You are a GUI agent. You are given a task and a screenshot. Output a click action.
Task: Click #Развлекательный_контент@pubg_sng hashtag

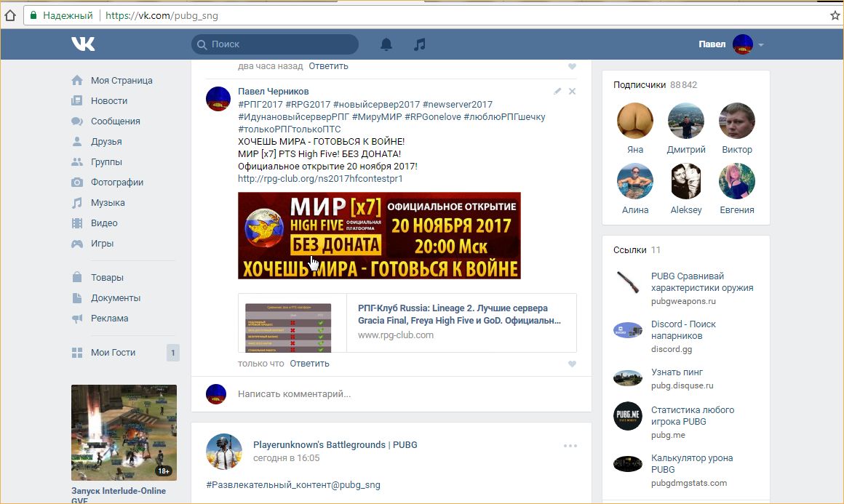click(292, 484)
